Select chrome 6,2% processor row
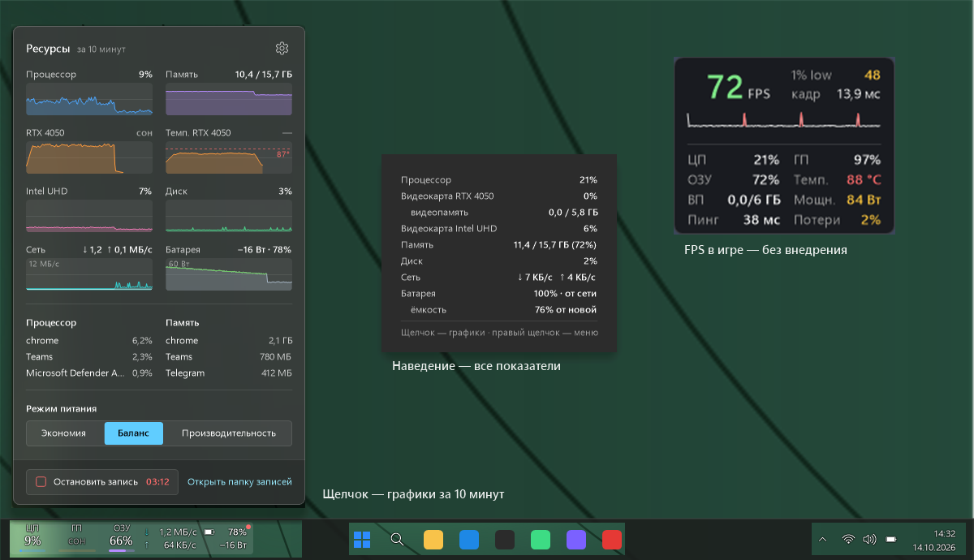Image resolution: width=974 pixels, height=560 pixels. coord(89,341)
